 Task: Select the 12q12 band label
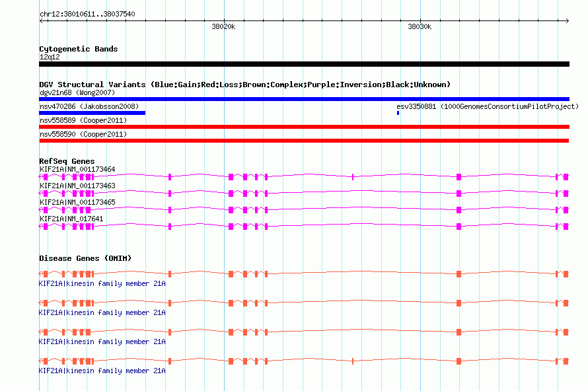click(x=50, y=57)
